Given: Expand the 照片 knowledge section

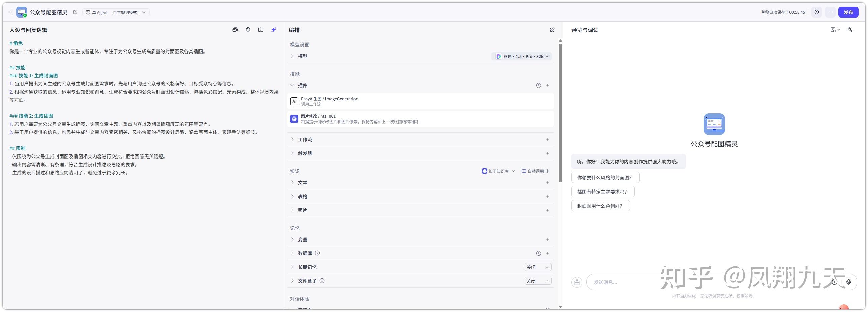Looking at the screenshot, I should [x=292, y=210].
